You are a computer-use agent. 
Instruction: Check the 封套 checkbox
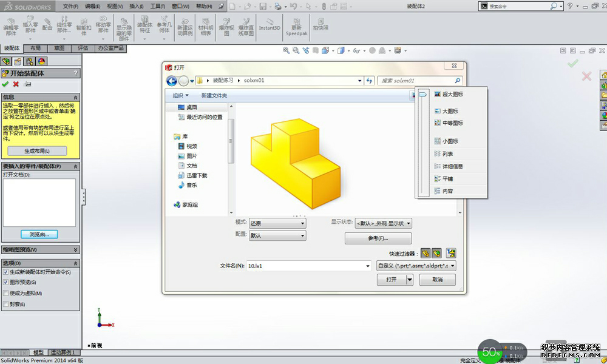6,304
